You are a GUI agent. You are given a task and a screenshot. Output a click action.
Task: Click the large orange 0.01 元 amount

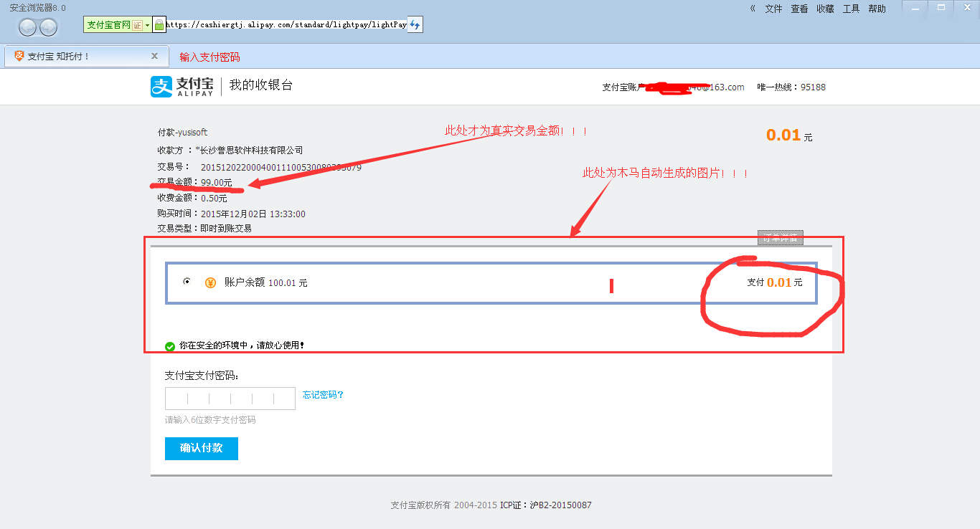pyautogui.click(x=789, y=135)
